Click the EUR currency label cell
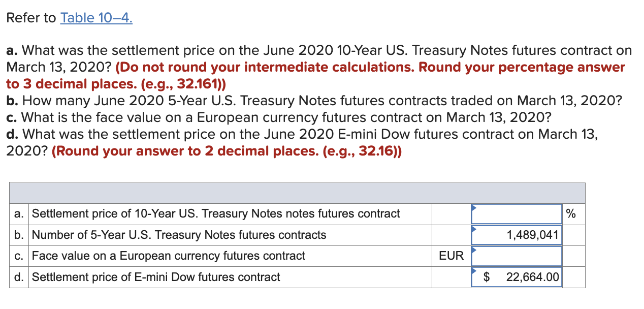 pyautogui.click(x=451, y=256)
